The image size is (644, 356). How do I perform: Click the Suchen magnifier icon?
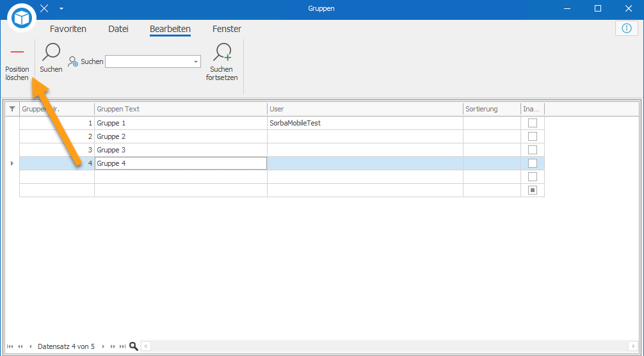point(51,52)
